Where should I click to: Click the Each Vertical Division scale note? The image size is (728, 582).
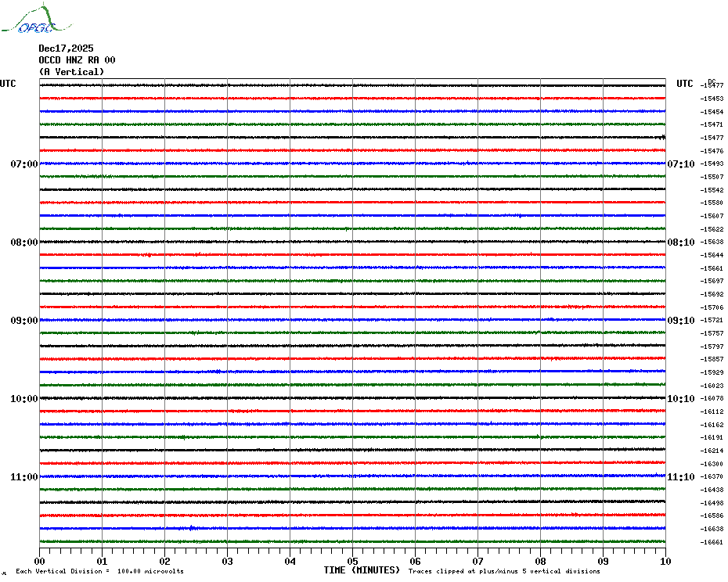tap(99, 571)
